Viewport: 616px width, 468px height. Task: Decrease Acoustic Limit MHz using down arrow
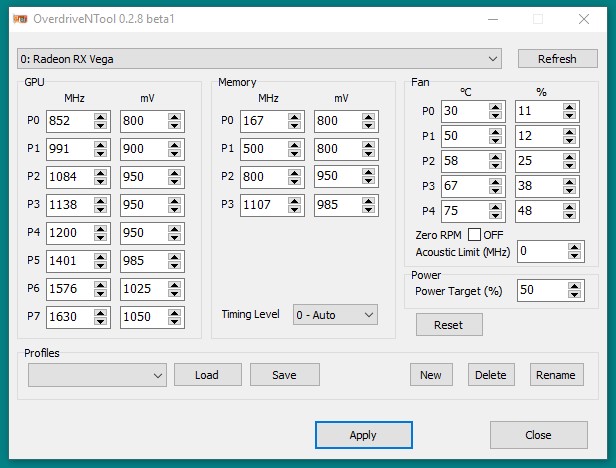(573, 255)
